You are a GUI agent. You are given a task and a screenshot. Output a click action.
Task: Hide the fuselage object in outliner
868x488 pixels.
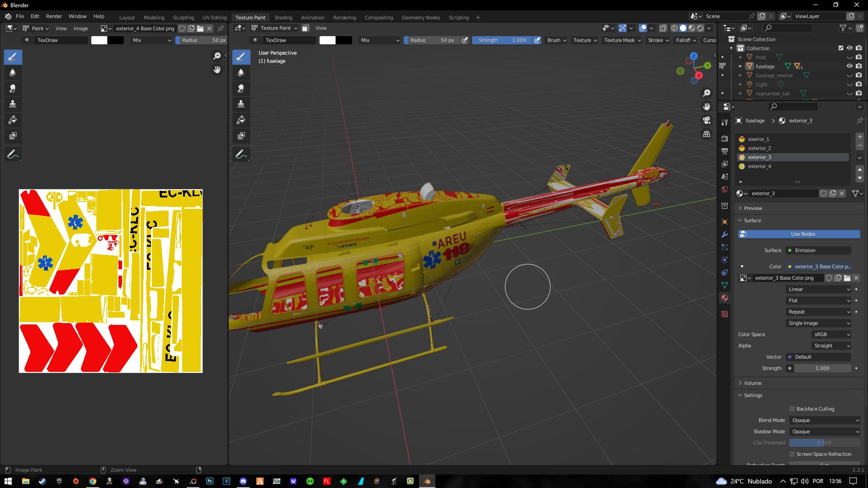coord(849,66)
